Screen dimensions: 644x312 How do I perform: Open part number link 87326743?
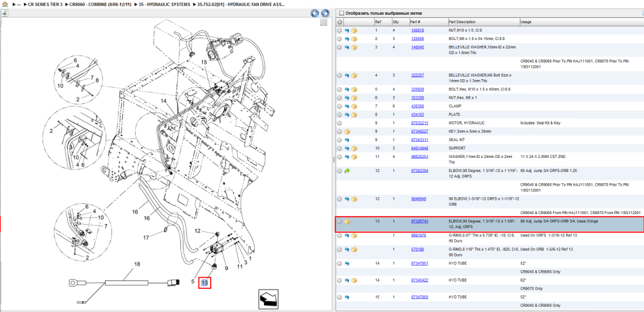coord(420,221)
